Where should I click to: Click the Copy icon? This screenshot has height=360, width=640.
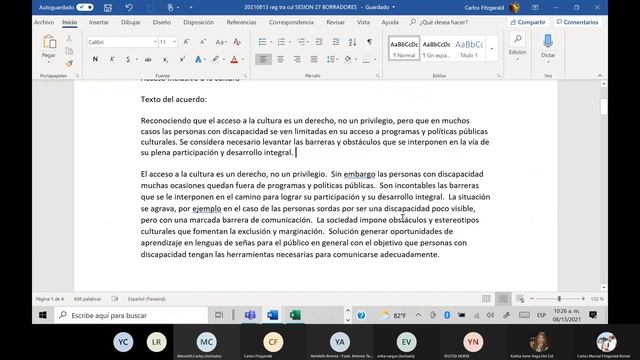point(69,51)
